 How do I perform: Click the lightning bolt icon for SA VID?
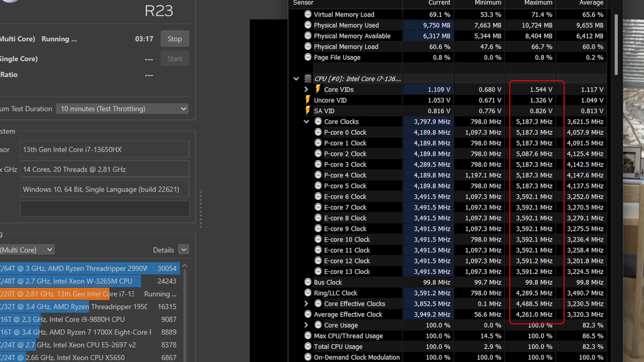point(308,111)
